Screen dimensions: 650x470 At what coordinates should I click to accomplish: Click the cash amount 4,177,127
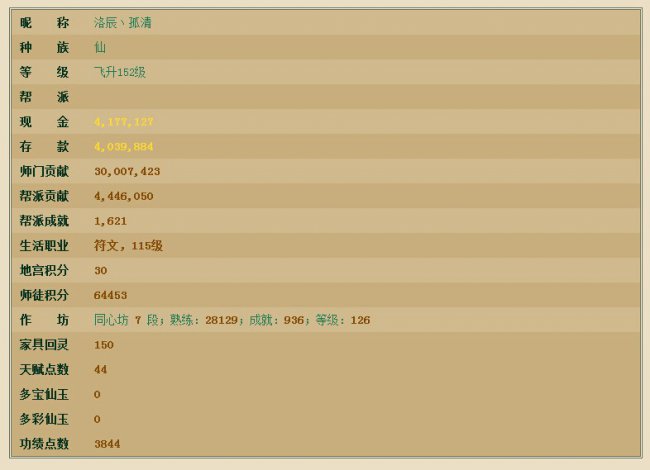(x=123, y=122)
